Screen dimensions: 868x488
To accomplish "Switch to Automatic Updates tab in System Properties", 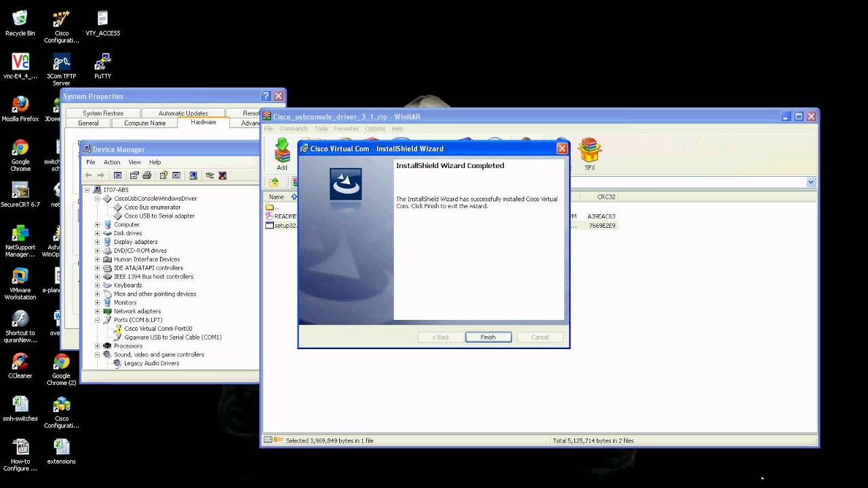I will coord(183,113).
